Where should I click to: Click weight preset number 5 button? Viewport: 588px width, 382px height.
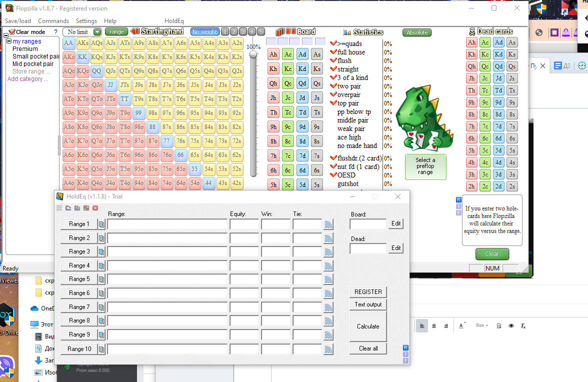(x=261, y=31)
